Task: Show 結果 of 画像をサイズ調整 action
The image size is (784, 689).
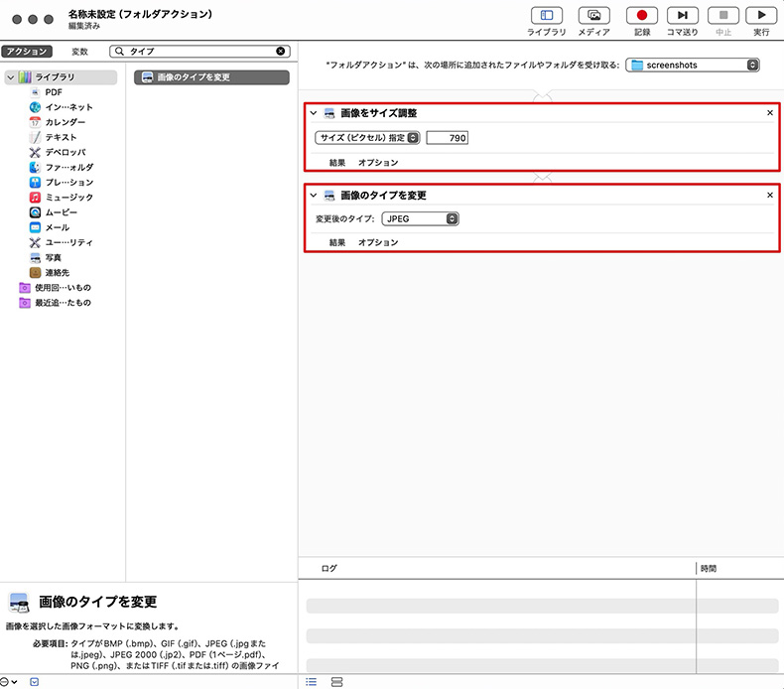Action: [x=337, y=163]
